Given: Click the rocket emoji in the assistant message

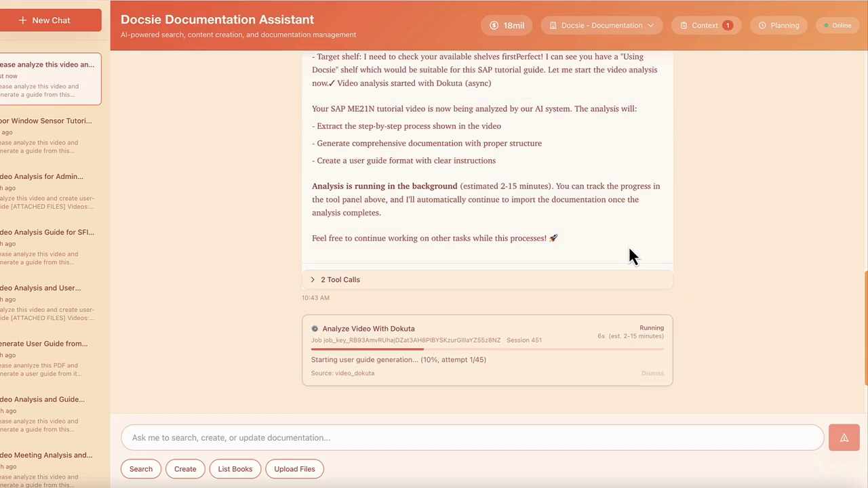Looking at the screenshot, I should coord(553,238).
